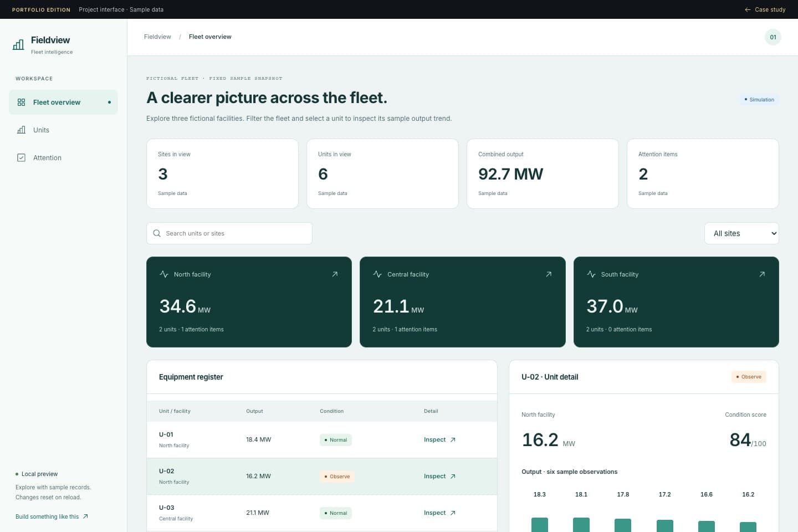Click the Build something like this link

click(x=52, y=516)
